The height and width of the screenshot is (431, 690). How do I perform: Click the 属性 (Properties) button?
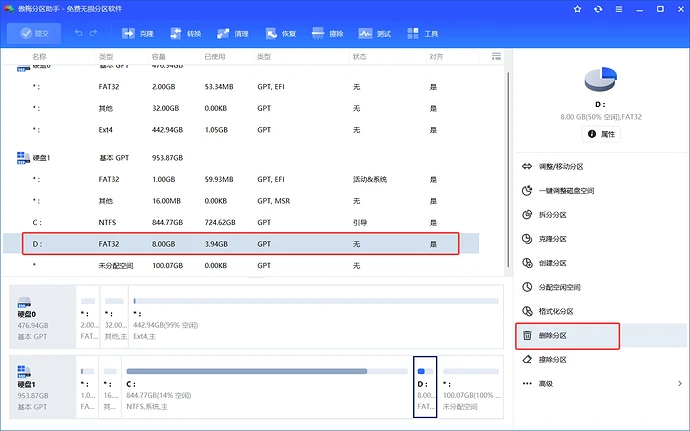coord(600,133)
